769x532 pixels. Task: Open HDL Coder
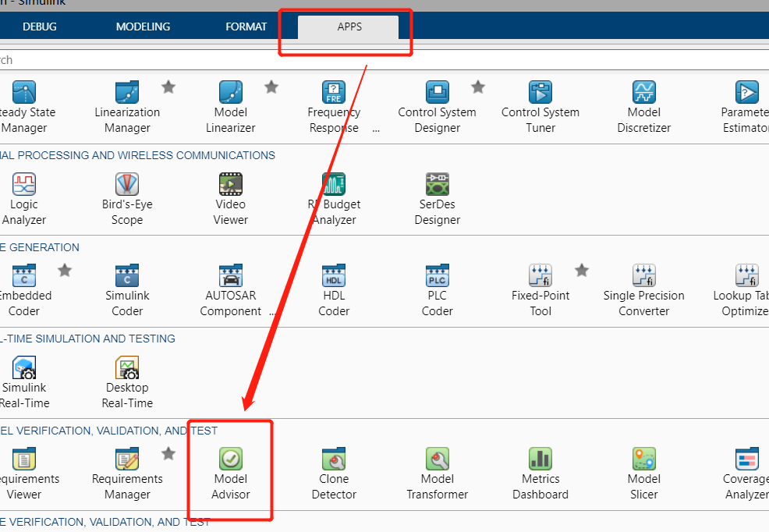point(334,289)
